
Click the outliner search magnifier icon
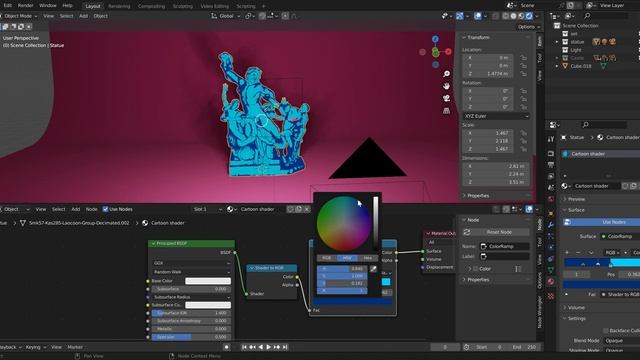587,16
